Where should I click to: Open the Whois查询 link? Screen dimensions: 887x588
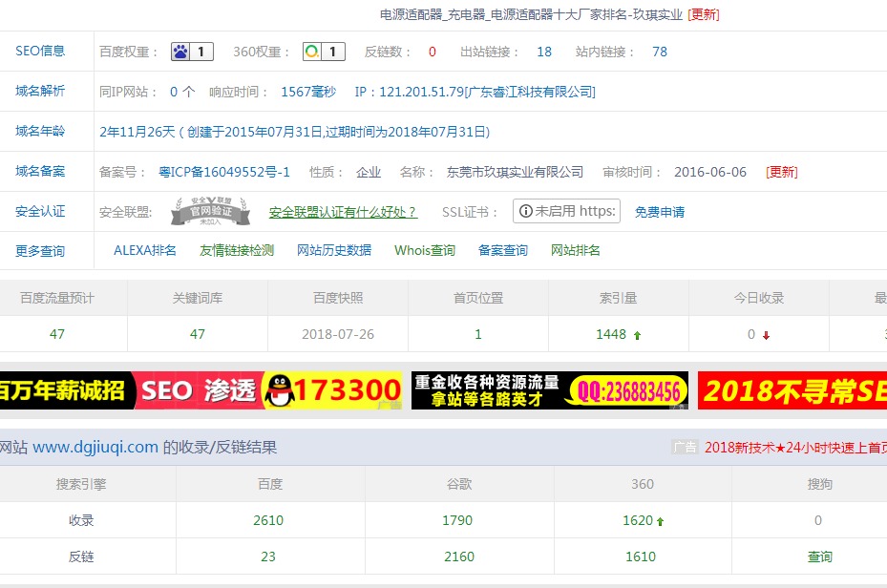[424, 250]
